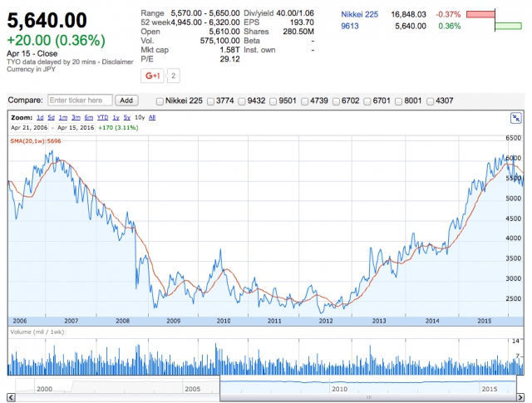Viewport: 532px width, 403px height.
Task: Click the start date Apr 21, 2006 field
Action: 29,128
